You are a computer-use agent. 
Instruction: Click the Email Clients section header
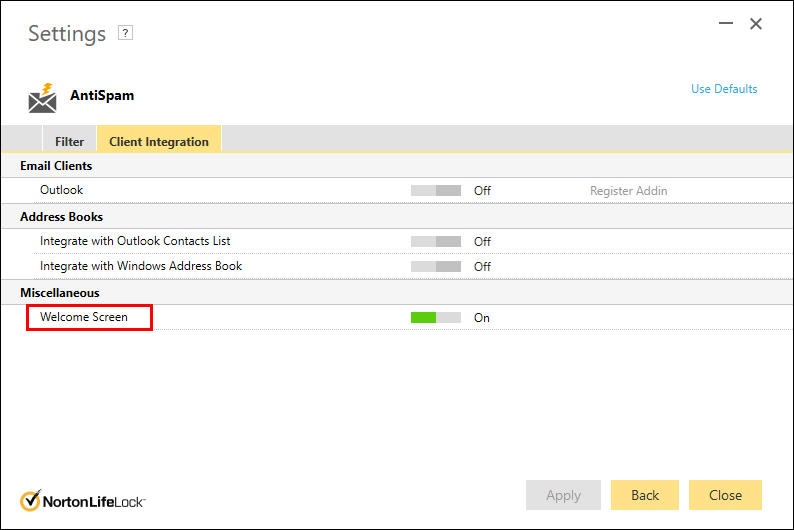56,166
